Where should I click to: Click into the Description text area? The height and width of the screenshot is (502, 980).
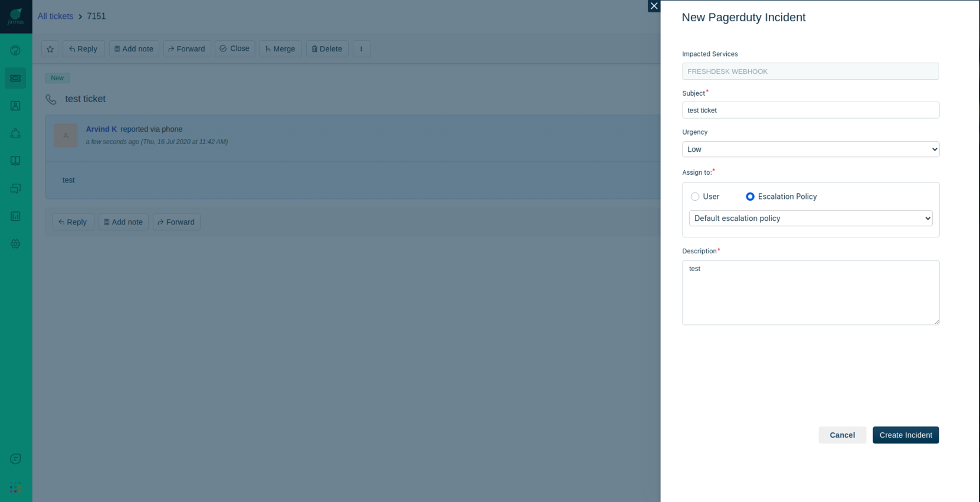[811, 293]
